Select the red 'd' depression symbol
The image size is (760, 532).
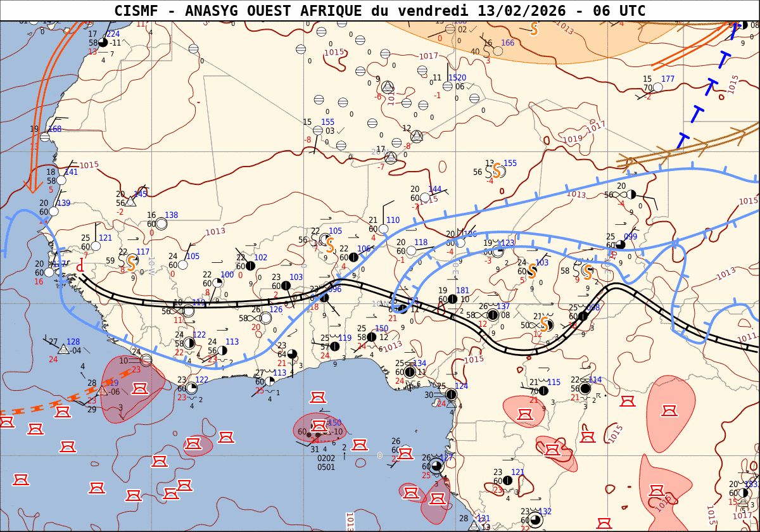click(80, 267)
